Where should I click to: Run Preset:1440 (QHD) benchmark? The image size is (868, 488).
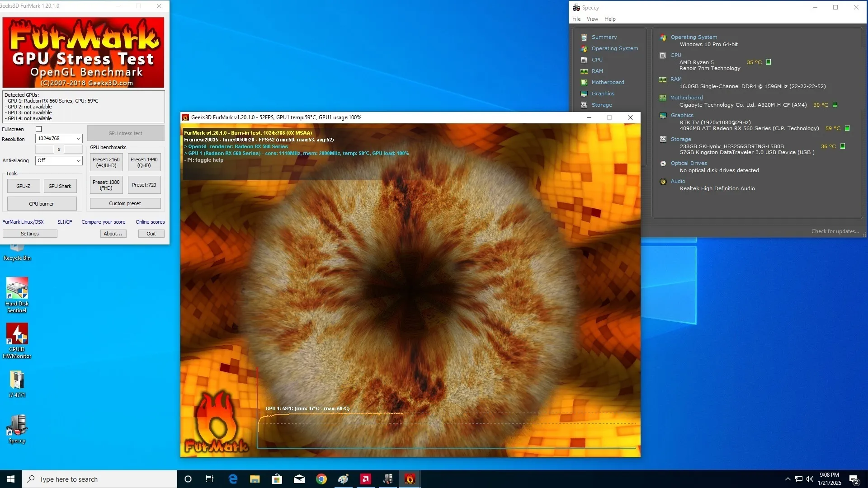[x=144, y=163]
